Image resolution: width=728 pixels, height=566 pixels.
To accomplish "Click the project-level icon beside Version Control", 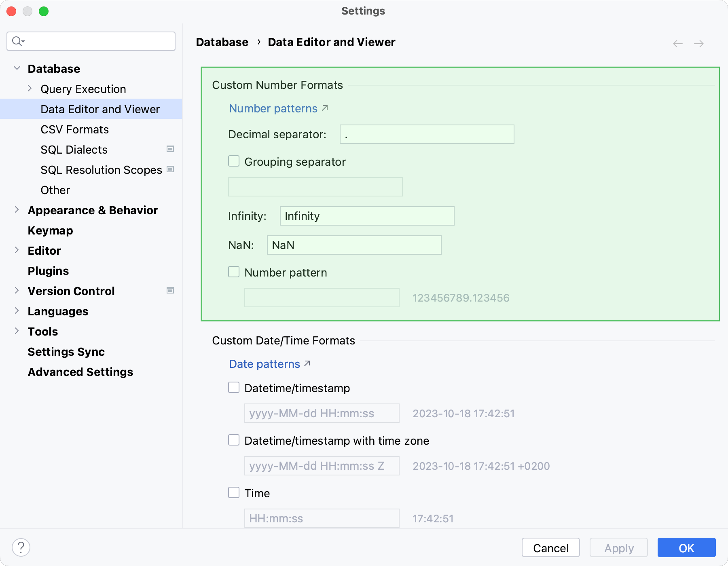I will point(170,291).
